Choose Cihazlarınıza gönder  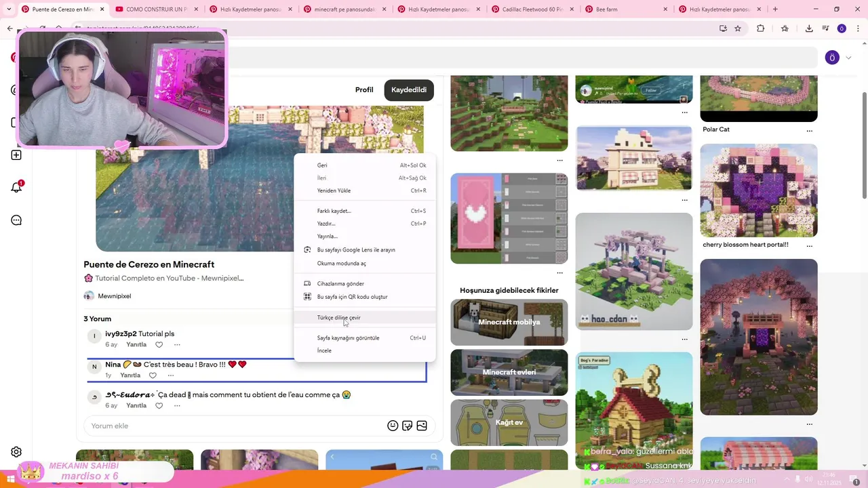[365, 283]
